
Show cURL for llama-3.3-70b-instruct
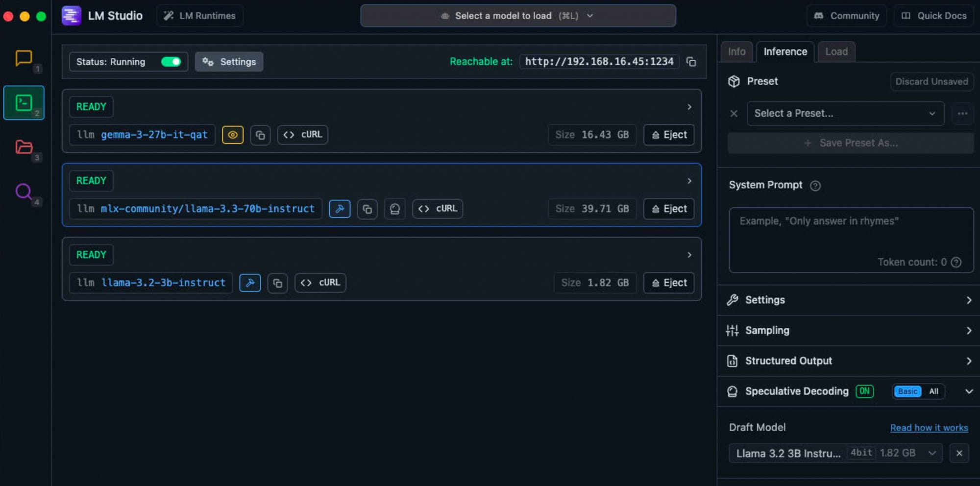pos(438,209)
